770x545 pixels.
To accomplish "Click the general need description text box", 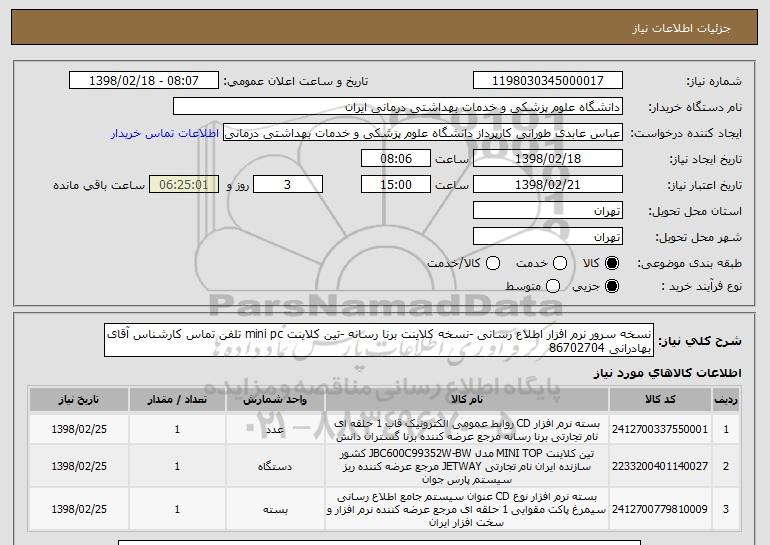I will pyautogui.click(x=379, y=340).
